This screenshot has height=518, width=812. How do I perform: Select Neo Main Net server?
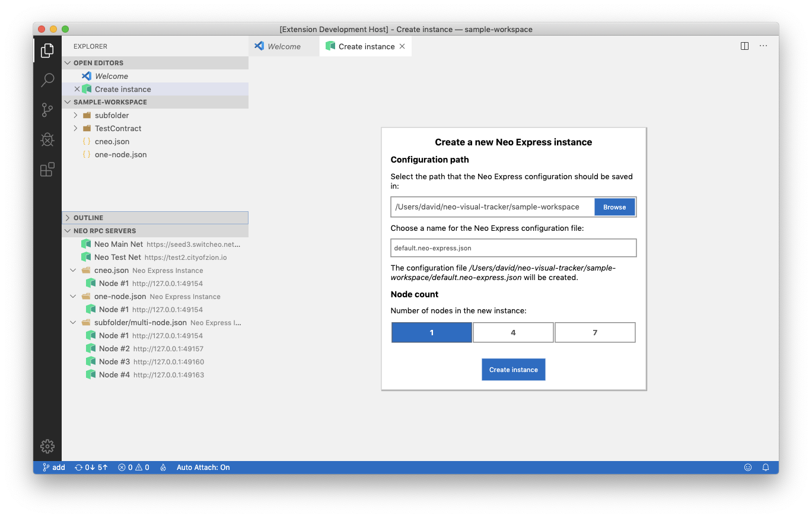coord(155,244)
